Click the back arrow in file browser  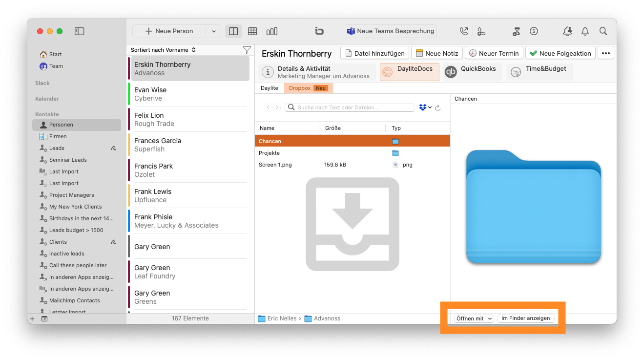pos(269,107)
